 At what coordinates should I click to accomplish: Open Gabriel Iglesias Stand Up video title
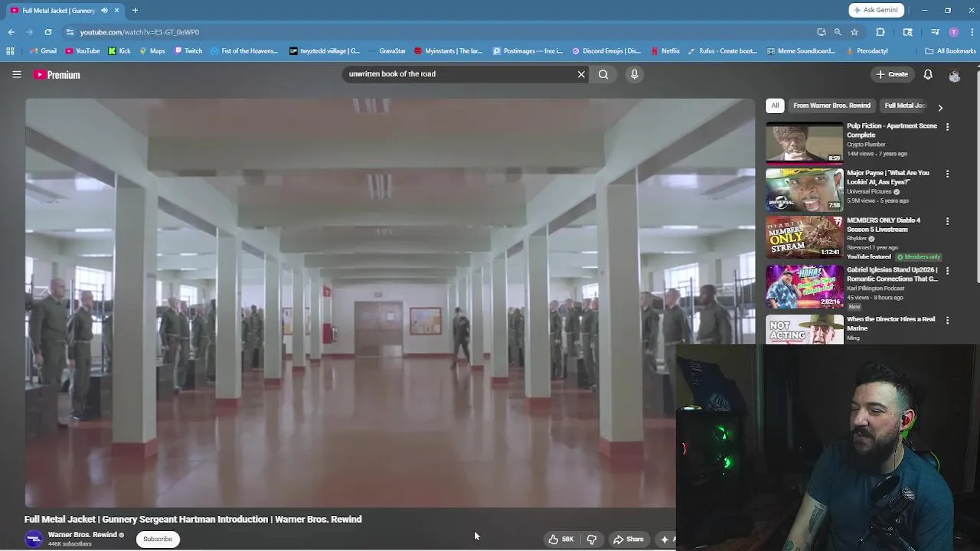click(892, 274)
